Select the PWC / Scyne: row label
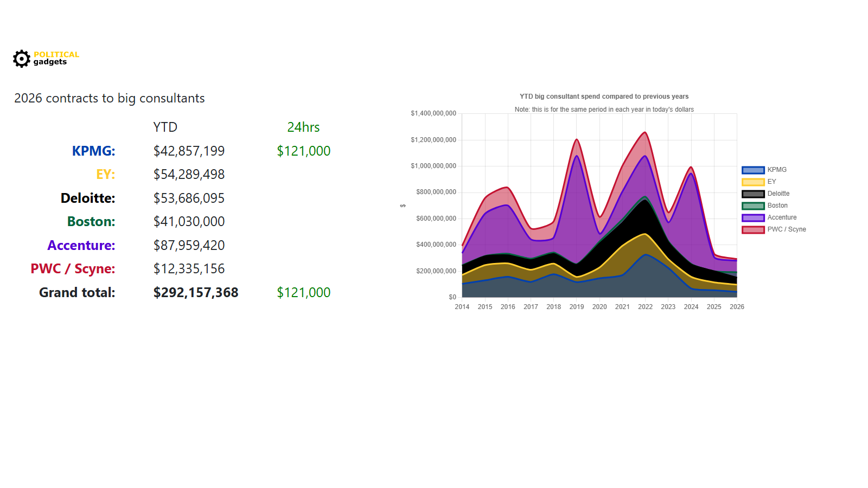Viewport: 868px width, 488px height. pos(73,268)
